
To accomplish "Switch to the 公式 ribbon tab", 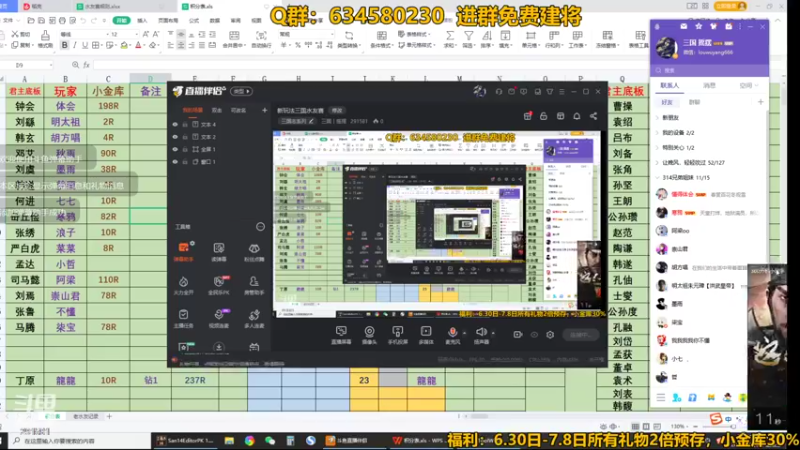I will (x=194, y=20).
